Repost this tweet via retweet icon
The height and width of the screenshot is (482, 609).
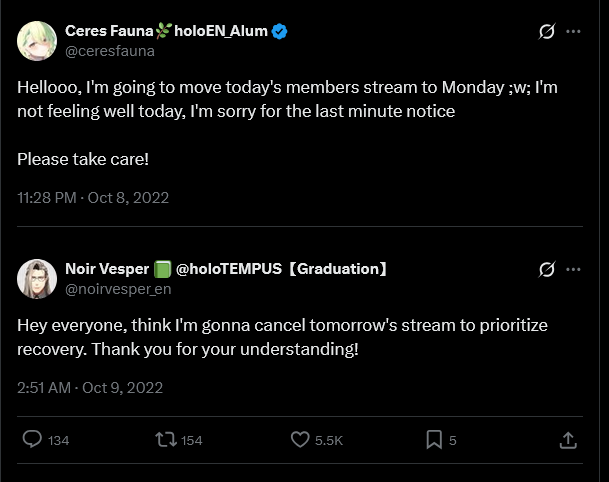pyautogui.click(x=165, y=439)
